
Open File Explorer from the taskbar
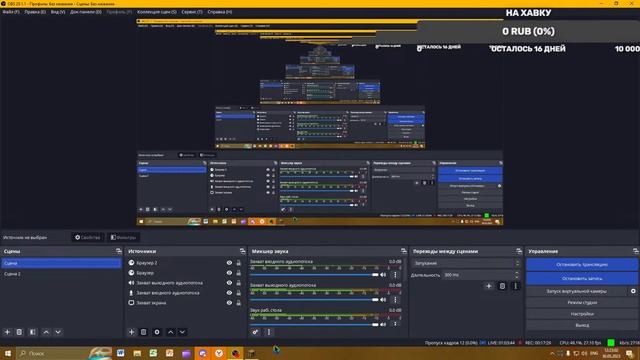[137, 353]
